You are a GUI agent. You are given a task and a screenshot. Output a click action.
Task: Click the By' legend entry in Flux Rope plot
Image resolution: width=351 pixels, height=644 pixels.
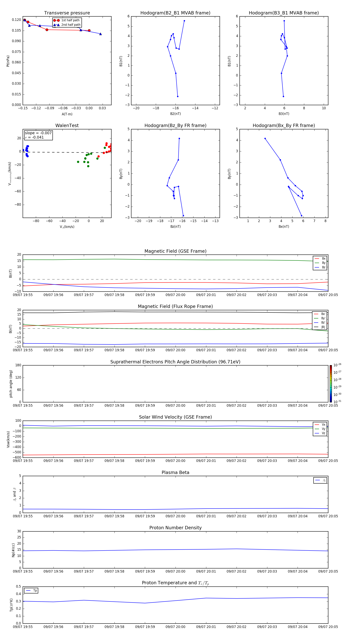point(320,318)
